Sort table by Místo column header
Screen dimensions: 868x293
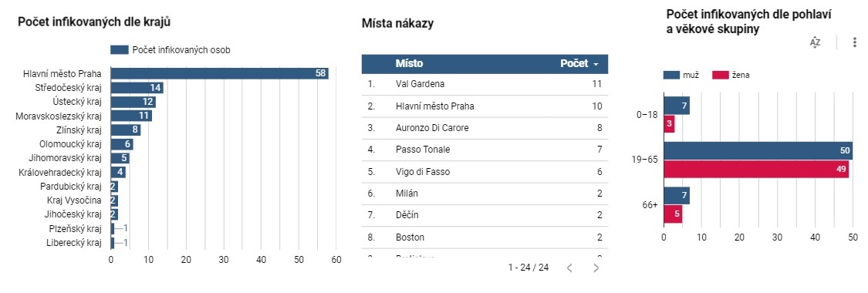coord(409,63)
